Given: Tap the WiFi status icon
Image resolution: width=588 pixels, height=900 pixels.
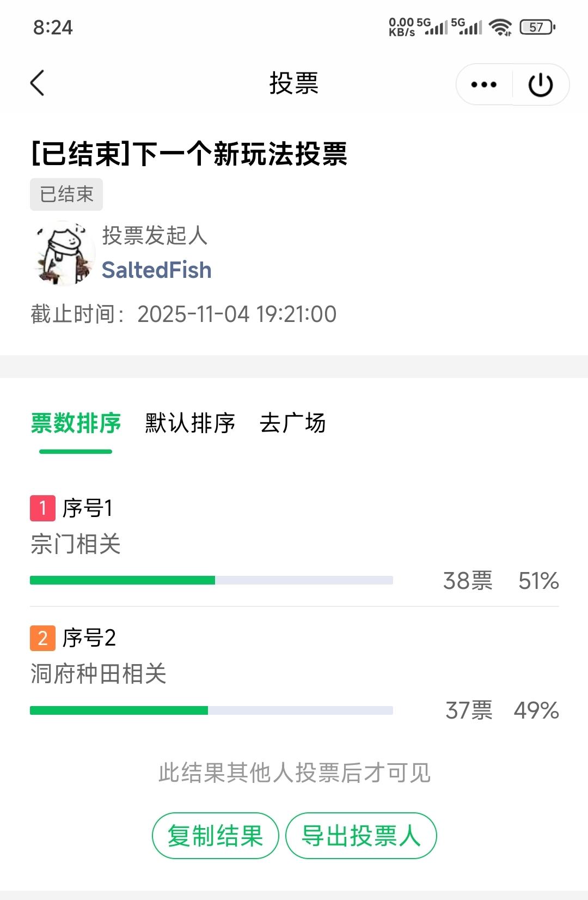Looking at the screenshot, I should click(500, 27).
